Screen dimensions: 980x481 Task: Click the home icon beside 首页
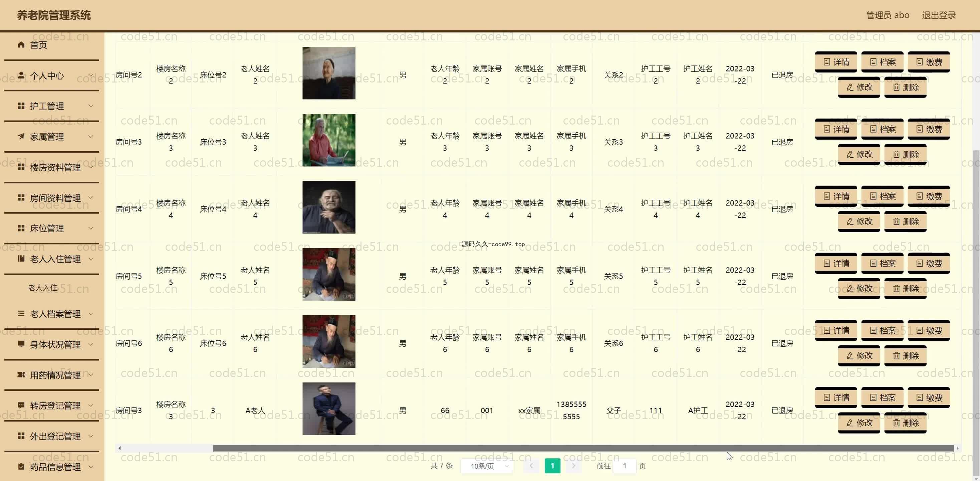point(21,44)
